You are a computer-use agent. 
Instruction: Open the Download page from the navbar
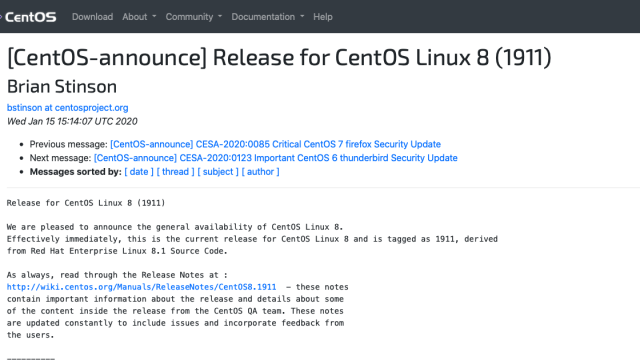point(93,17)
